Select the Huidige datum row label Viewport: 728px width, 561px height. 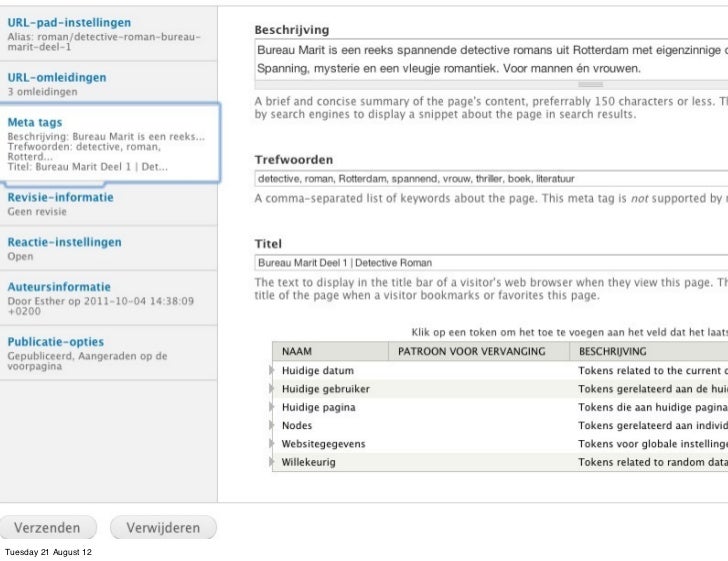318,371
